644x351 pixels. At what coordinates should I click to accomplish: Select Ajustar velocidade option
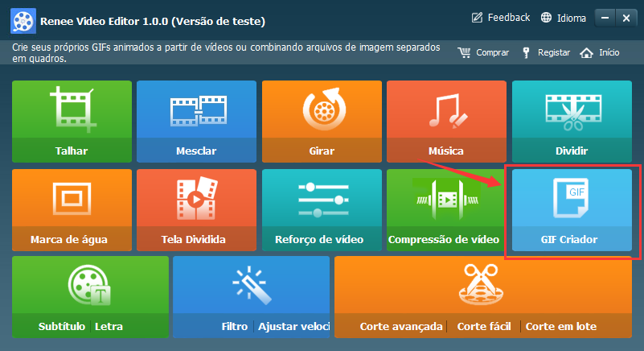[x=293, y=327]
